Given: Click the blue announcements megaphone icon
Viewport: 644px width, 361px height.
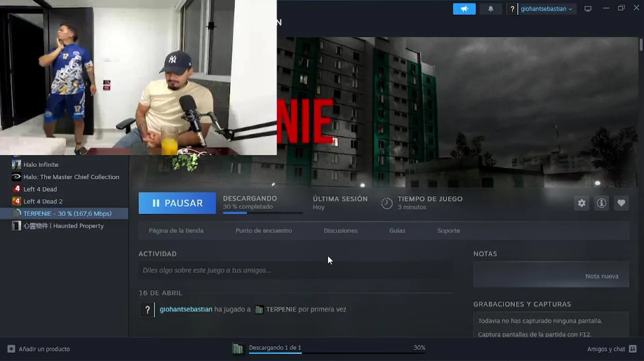Looking at the screenshot, I should 464,9.
